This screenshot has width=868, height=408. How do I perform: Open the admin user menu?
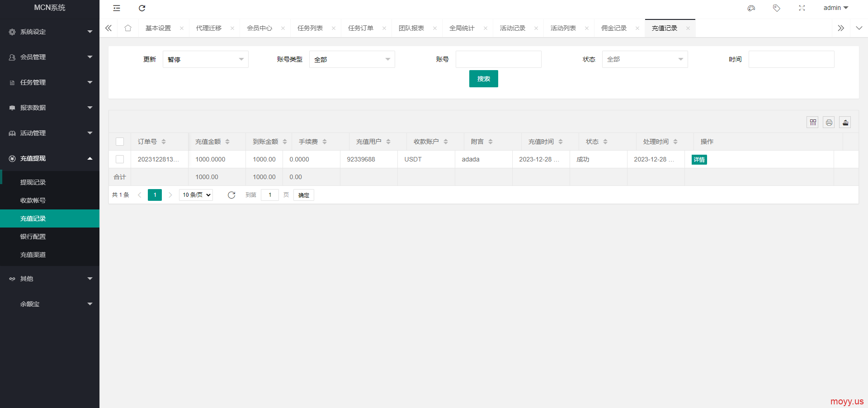pyautogui.click(x=835, y=8)
